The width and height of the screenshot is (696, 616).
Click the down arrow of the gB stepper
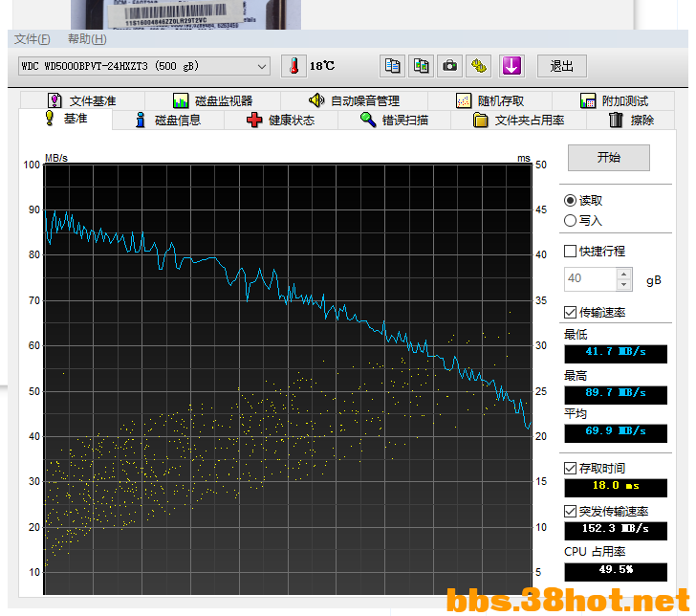pyautogui.click(x=624, y=285)
